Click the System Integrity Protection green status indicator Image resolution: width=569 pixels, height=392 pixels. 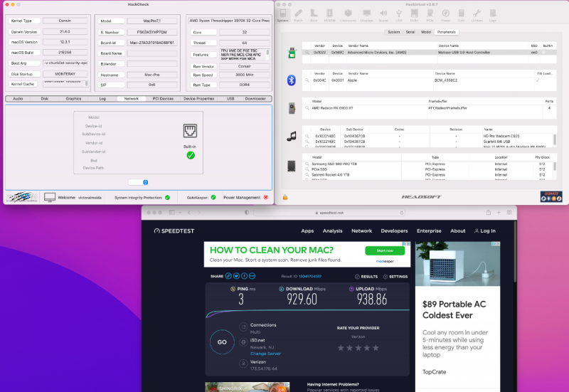(x=167, y=198)
